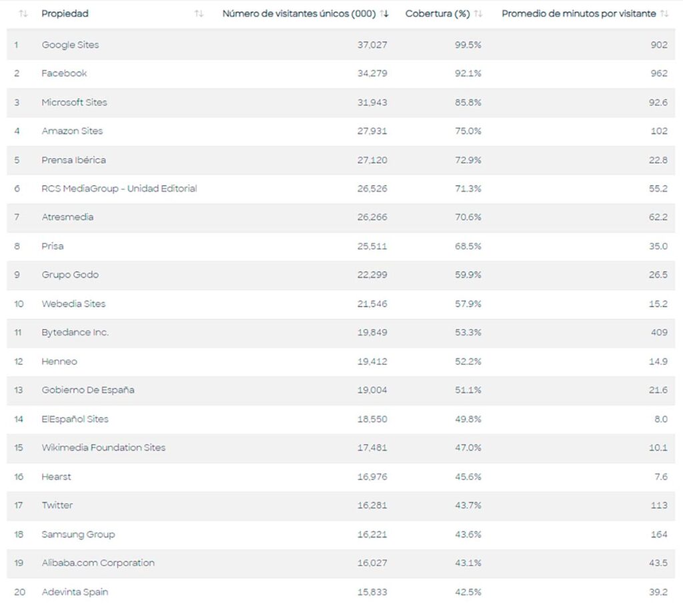Click Amazon Sites visitor count 27,931
The height and width of the screenshot is (616, 683).
point(372,131)
